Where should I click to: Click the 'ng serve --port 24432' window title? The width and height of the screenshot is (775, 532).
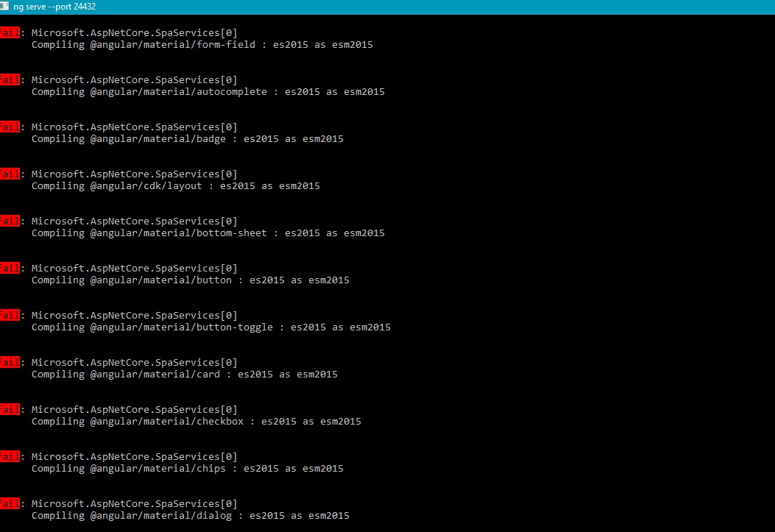(x=54, y=7)
